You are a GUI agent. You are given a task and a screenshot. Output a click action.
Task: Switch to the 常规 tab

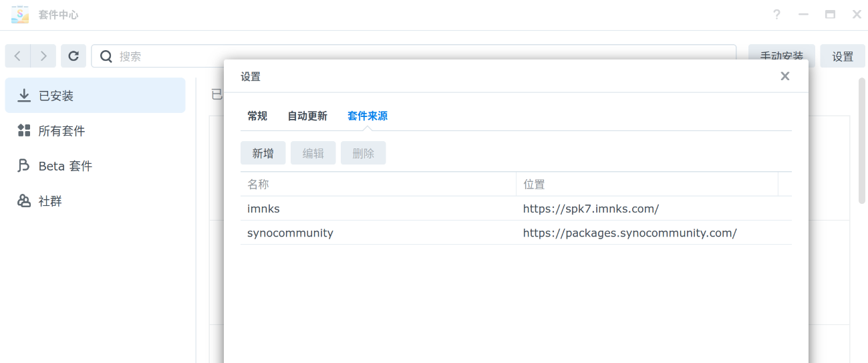click(x=257, y=116)
